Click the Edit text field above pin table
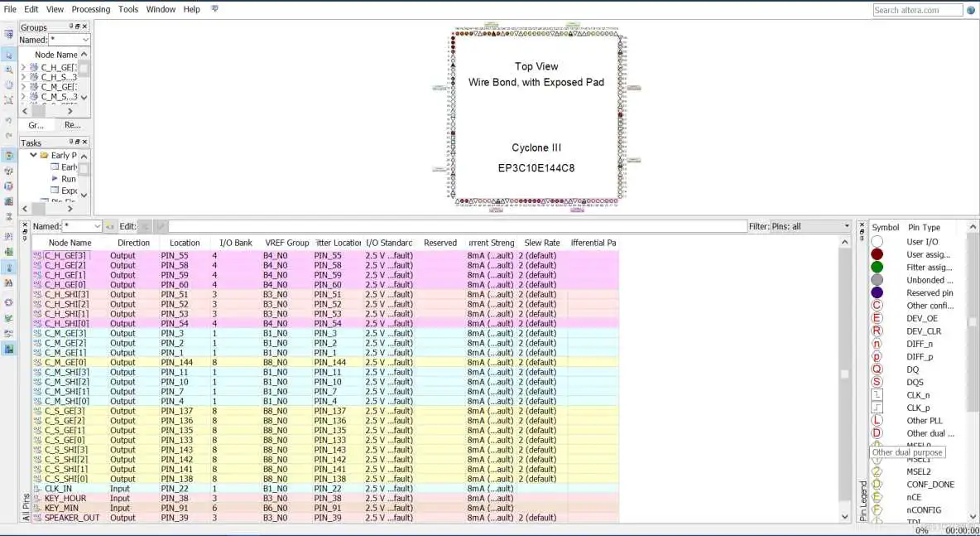The width and height of the screenshot is (980, 536). pyautogui.click(x=458, y=226)
